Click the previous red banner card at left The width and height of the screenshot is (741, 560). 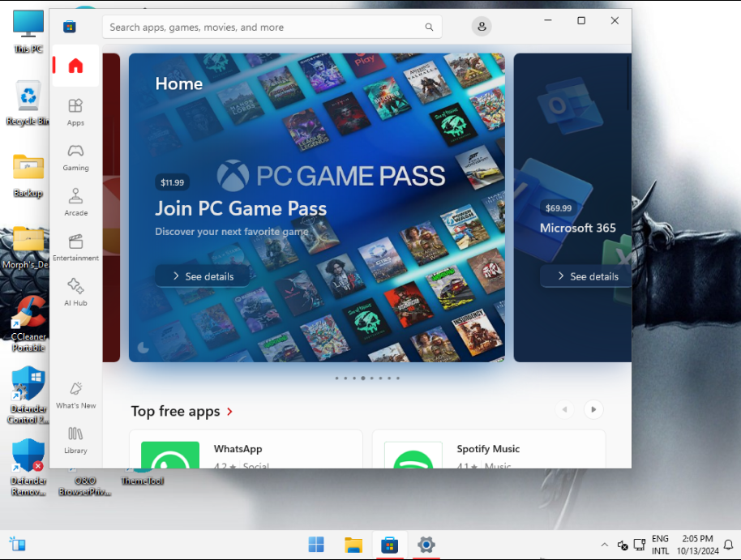[111, 207]
